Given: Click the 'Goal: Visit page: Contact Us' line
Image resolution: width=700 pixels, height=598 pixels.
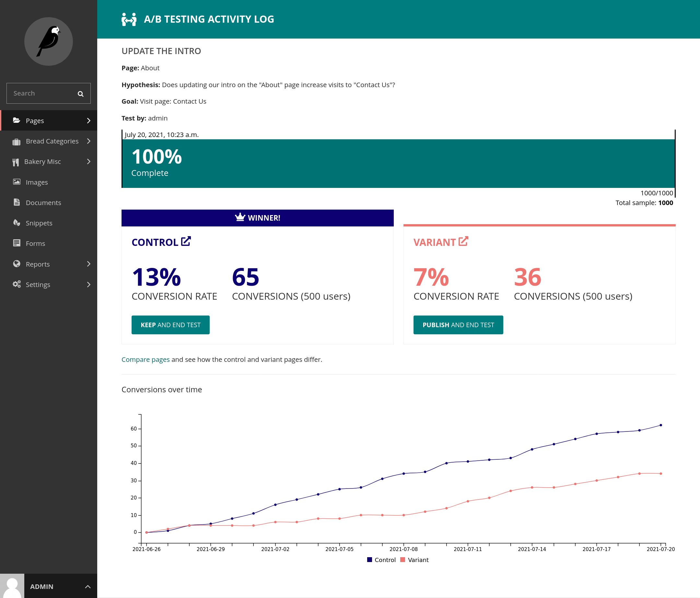Looking at the screenshot, I should click(x=164, y=102).
